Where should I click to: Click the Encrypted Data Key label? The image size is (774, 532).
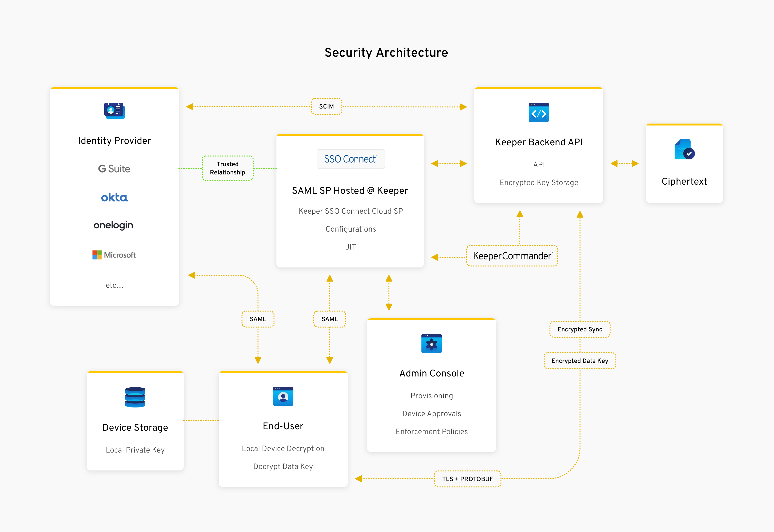coord(580,361)
